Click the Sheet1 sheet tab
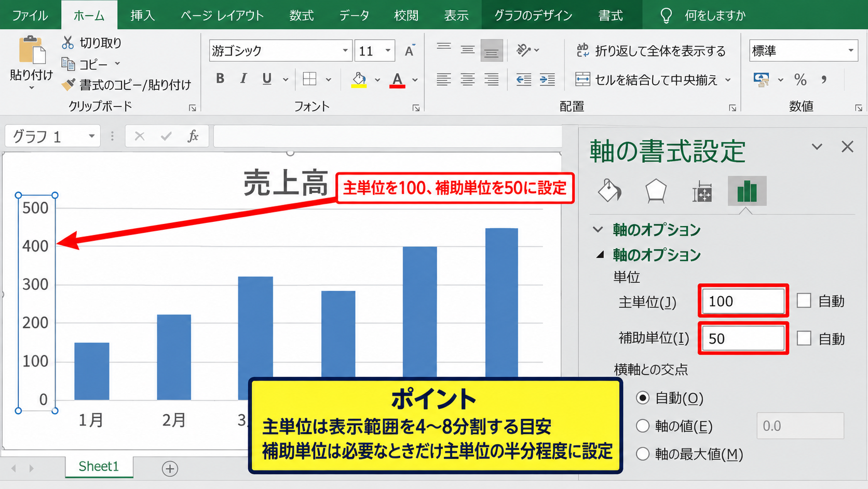Image resolution: width=868 pixels, height=489 pixels. pyautogui.click(x=99, y=467)
